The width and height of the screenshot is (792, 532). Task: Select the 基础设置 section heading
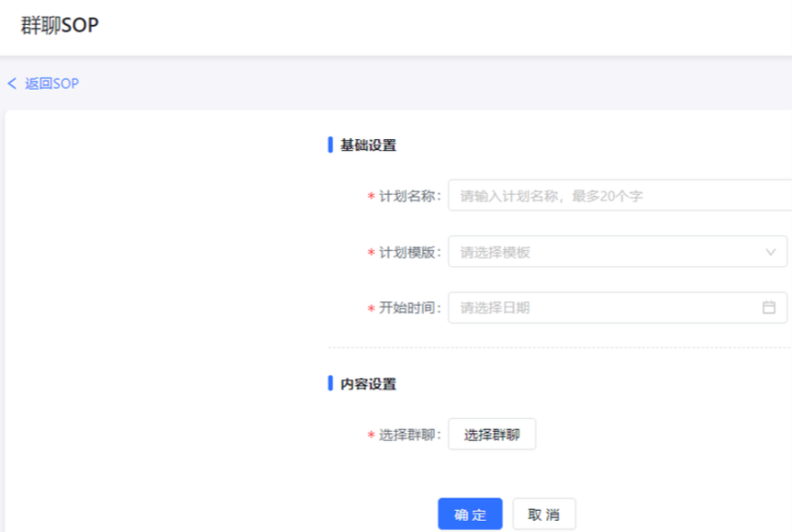368,146
